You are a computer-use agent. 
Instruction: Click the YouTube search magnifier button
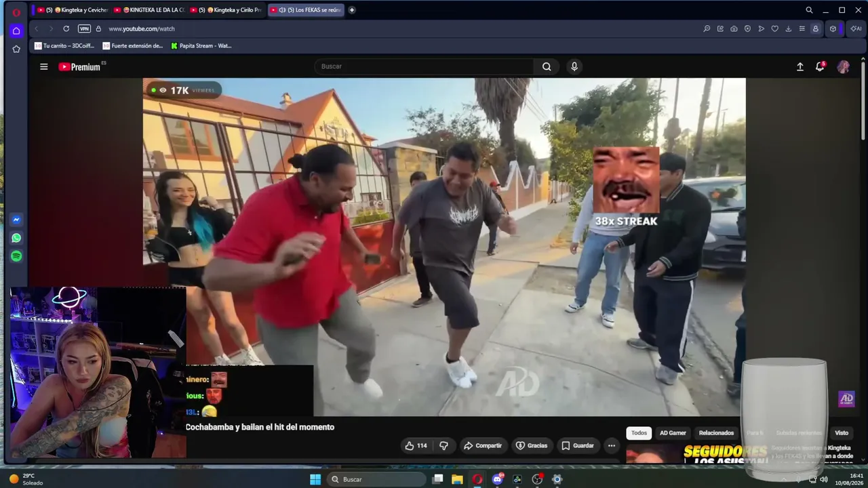547,66
